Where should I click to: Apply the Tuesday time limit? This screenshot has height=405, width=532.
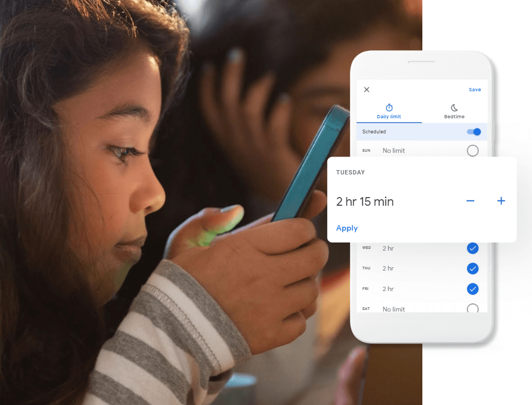347,228
